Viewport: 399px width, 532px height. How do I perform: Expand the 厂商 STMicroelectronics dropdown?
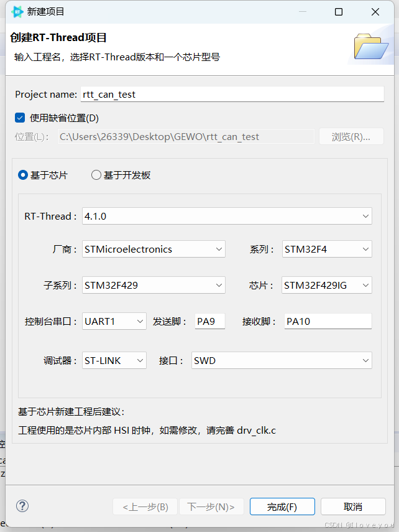click(x=154, y=249)
